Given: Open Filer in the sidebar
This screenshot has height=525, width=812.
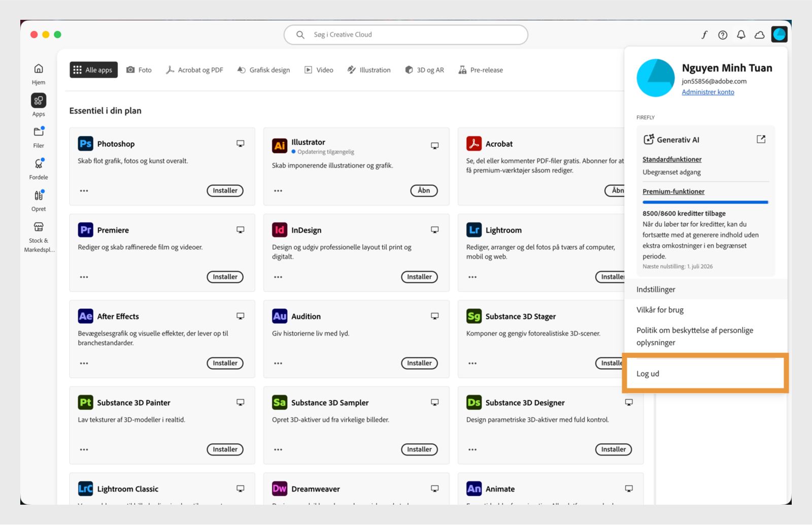Looking at the screenshot, I should click(x=39, y=132).
